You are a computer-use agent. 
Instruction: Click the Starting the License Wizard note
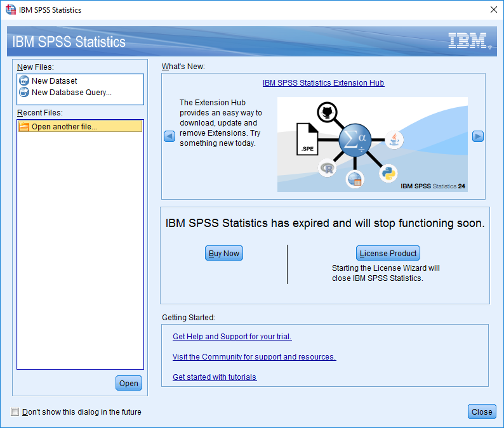point(386,273)
